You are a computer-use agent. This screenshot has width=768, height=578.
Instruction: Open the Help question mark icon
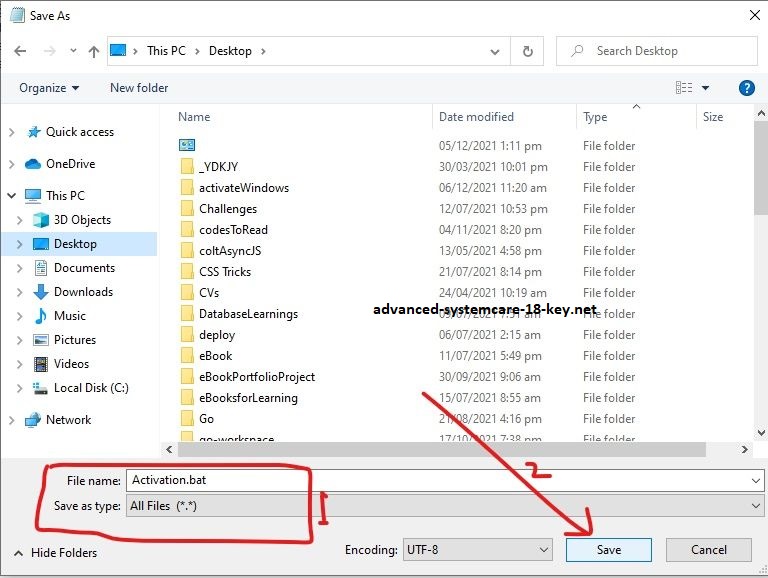tap(746, 88)
